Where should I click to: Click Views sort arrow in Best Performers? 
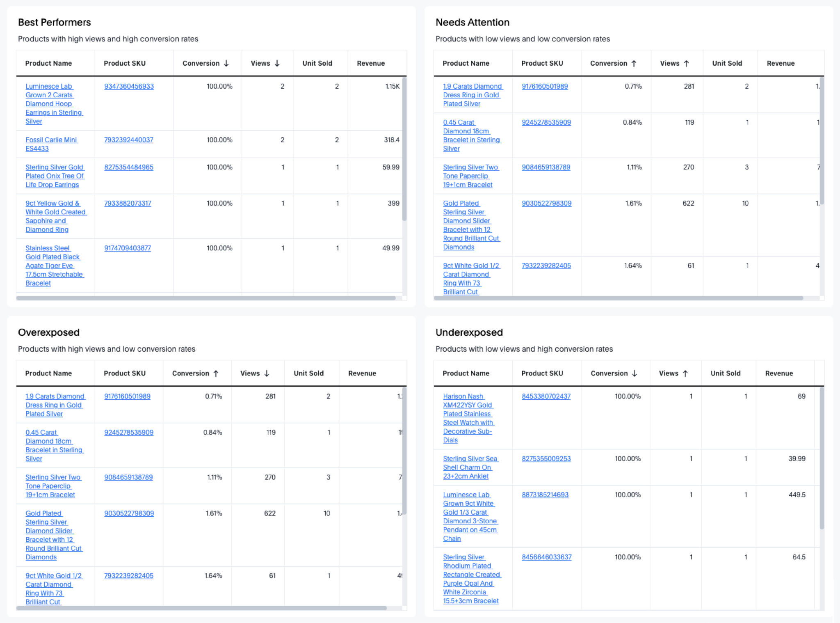click(x=277, y=63)
